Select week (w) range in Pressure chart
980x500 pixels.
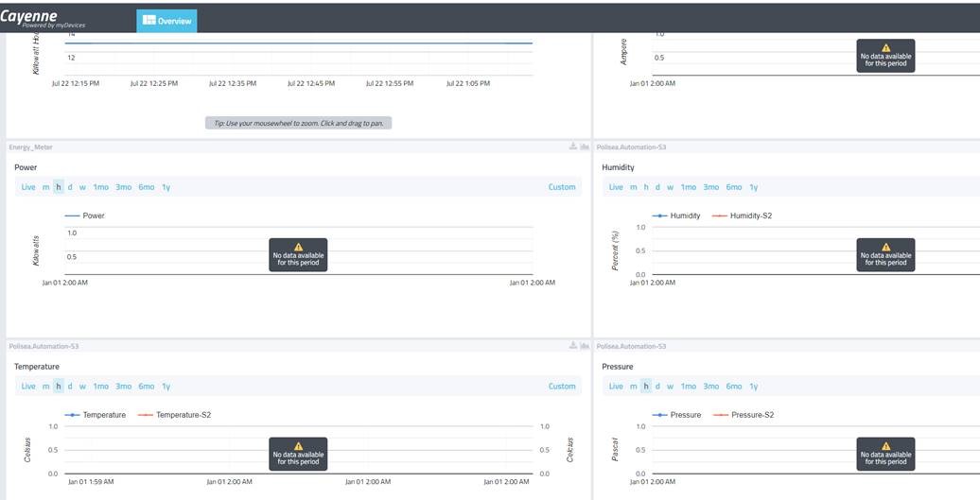(x=670, y=386)
